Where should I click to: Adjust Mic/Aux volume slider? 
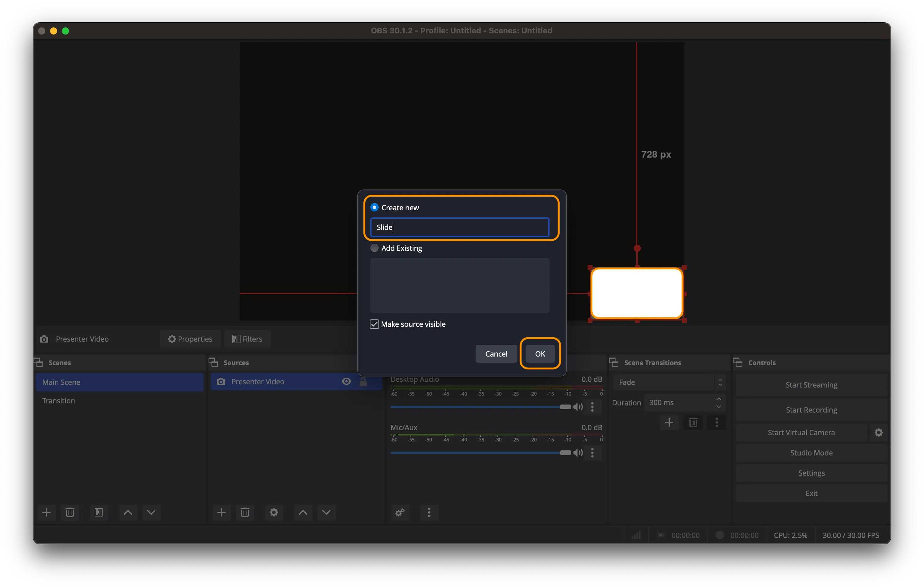[x=480, y=453]
